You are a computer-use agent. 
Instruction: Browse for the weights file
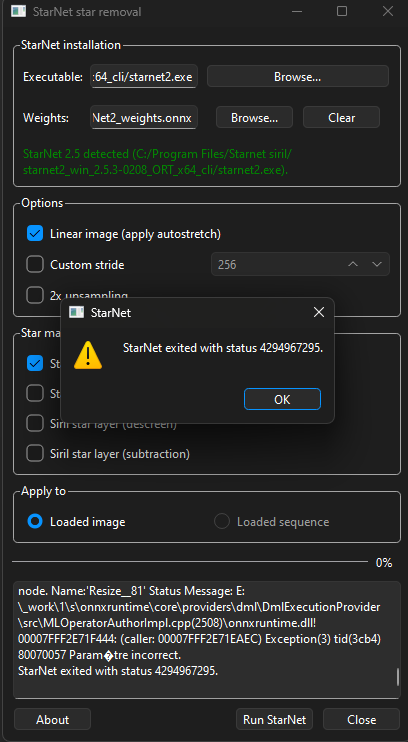[x=255, y=117]
